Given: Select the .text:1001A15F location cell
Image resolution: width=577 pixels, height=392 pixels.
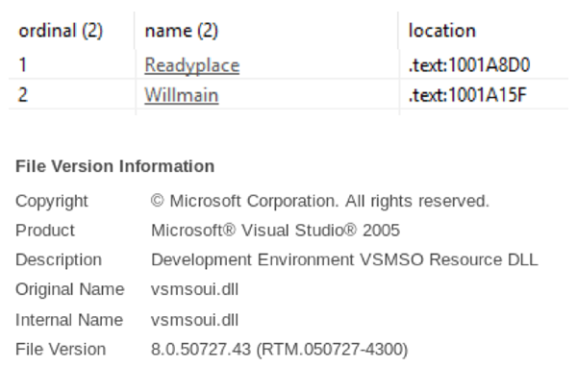Looking at the screenshot, I should pos(467,95).
